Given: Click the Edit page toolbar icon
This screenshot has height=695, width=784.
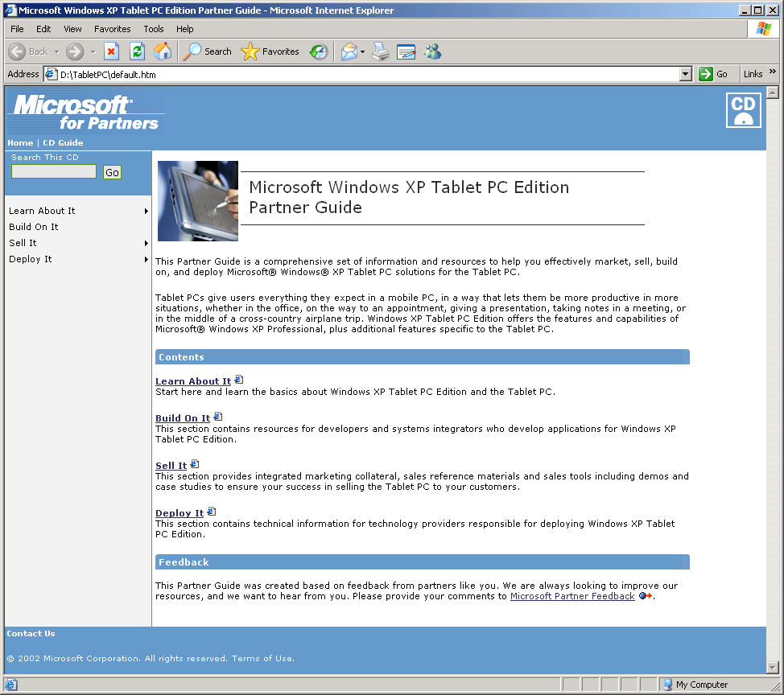Looking at the screenshot, I should (406, 51).
